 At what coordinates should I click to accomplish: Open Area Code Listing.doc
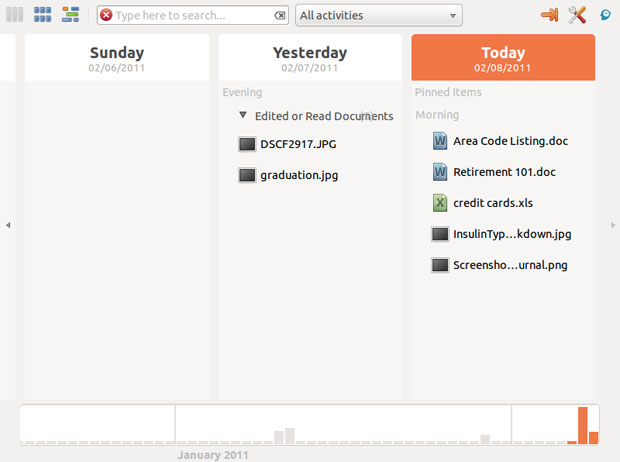click(509, 141)
